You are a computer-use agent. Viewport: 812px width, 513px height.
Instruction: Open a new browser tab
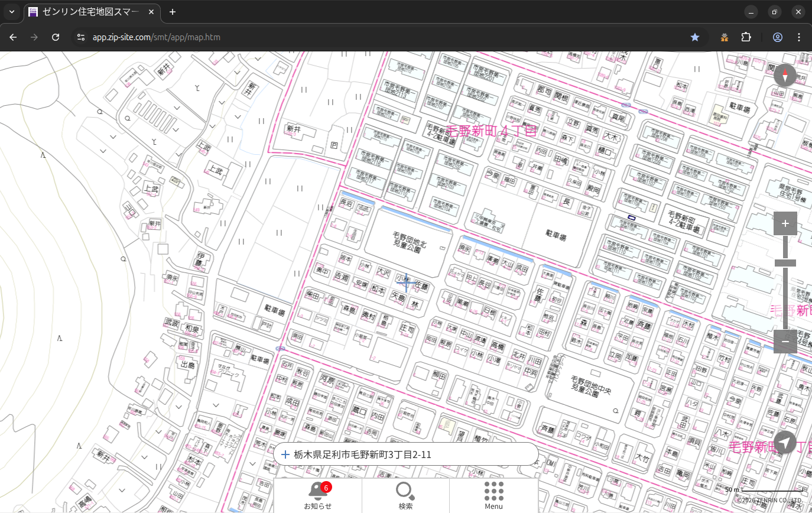[x=173, y=12]
